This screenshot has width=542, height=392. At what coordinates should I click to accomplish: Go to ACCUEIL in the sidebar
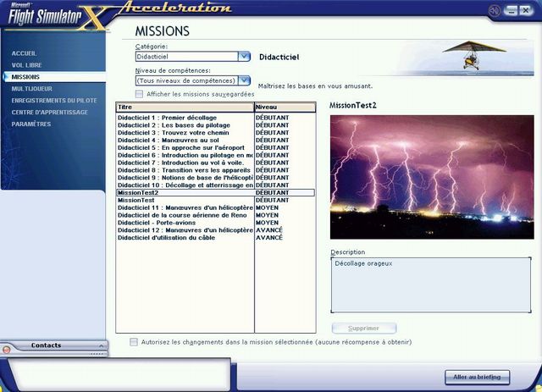point(24,53)
